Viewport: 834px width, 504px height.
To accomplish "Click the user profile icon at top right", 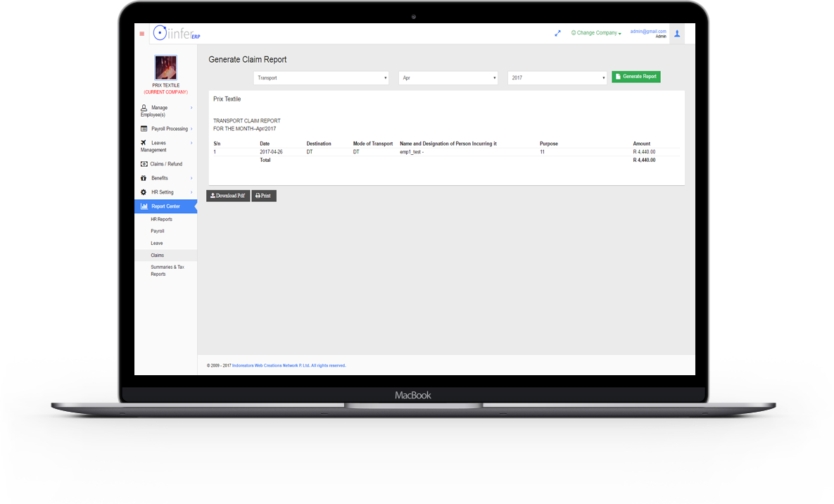I will [x=677, y=34].
